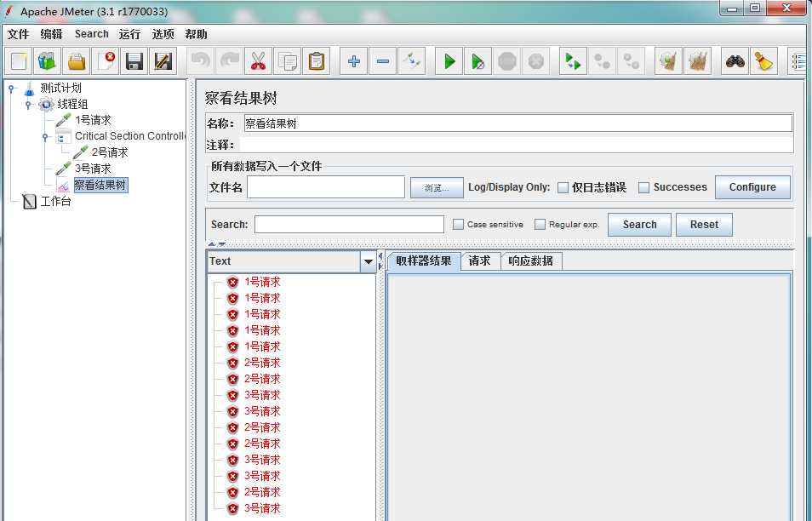Viewport: 812px width, 521px height.
Task: Open the 编辑 menu
Action: click(51, 34)
